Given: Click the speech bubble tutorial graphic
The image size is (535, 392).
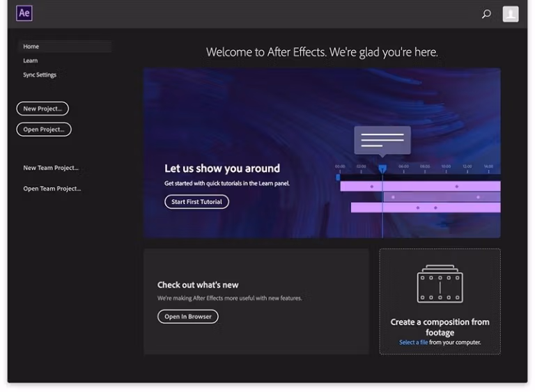Looking at the screenshot, I should point(382,141).
